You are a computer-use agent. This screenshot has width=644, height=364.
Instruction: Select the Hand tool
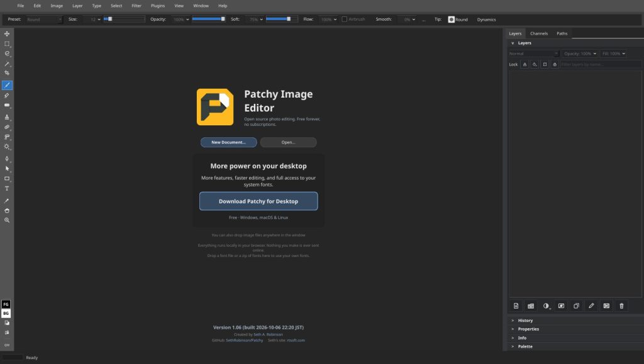point(7,210)
